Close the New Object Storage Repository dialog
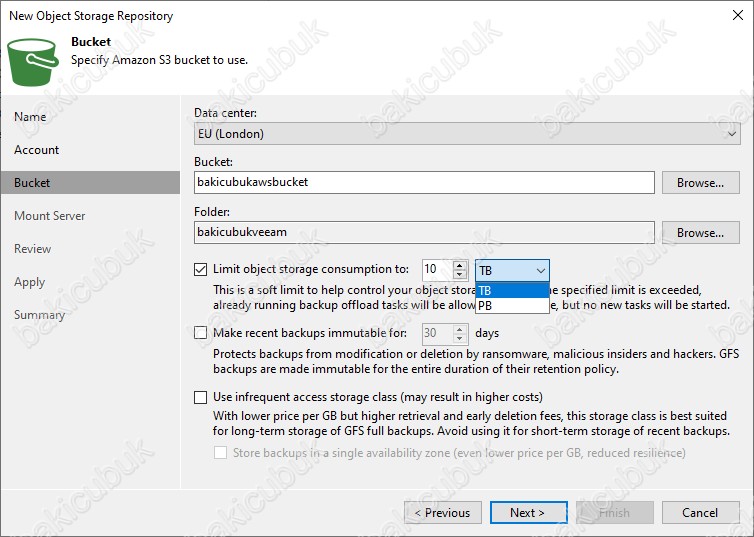The width and height of the screenshot is (754, 537). 738,15
